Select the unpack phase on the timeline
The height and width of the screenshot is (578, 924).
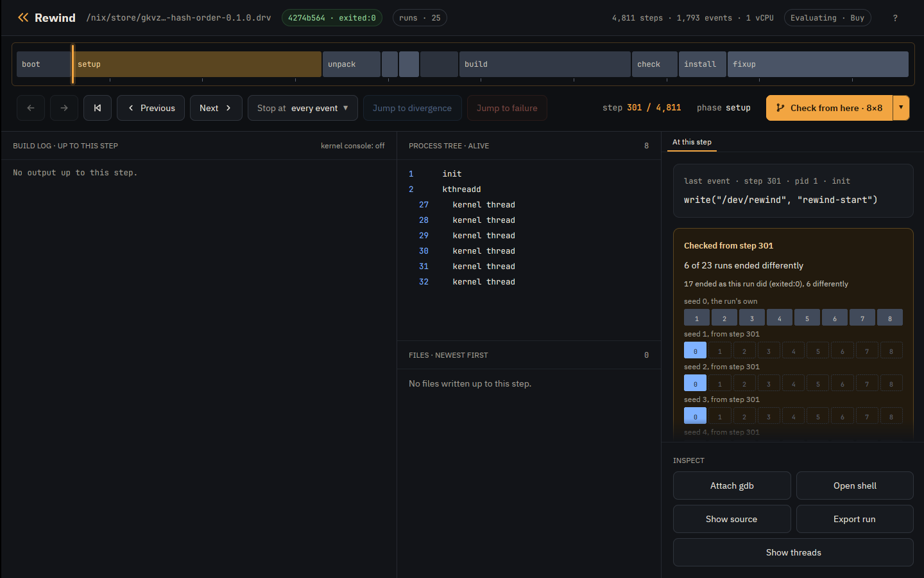352,64
